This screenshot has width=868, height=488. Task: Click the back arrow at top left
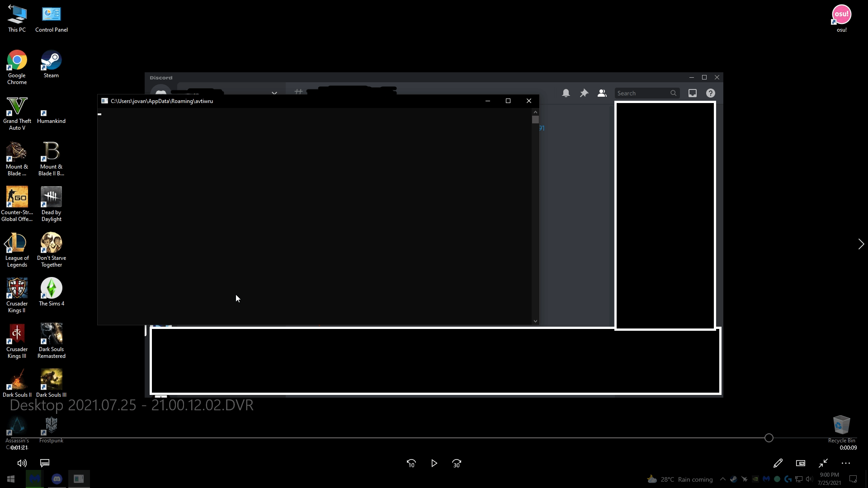(x=10, y=7)
